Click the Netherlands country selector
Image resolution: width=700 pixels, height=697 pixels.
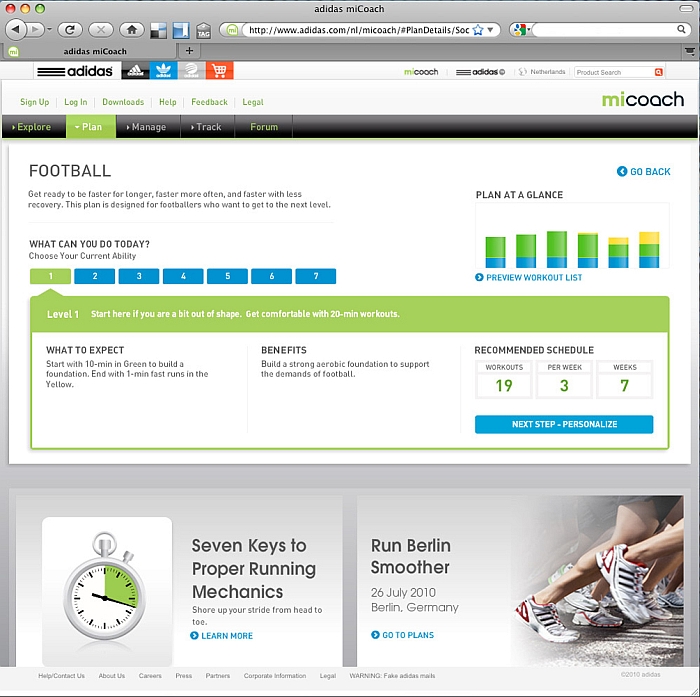(542, 72)
